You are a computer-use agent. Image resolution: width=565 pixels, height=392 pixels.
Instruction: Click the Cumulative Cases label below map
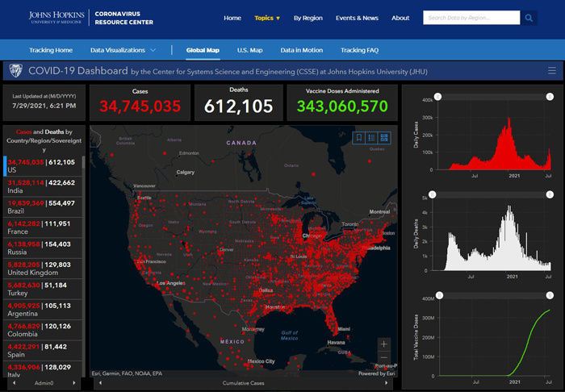click(x=243, y=383)
